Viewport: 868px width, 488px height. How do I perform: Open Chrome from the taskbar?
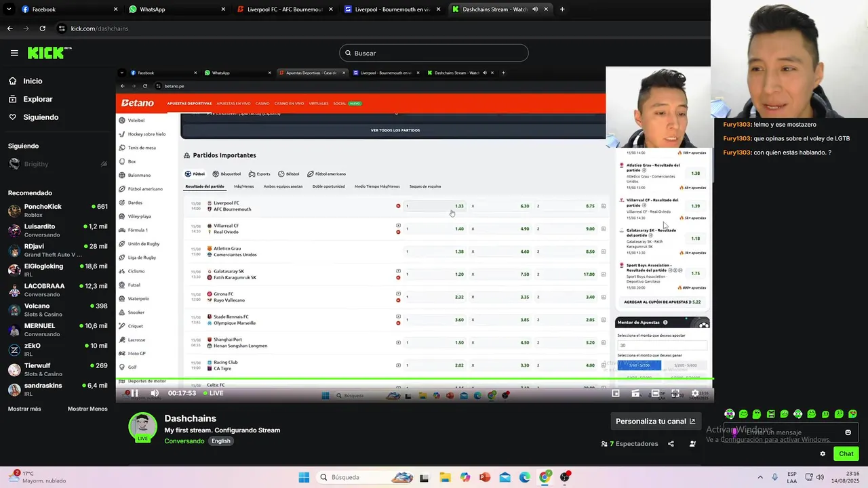545,477
